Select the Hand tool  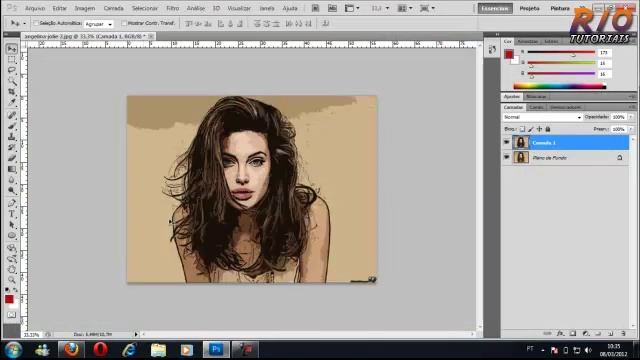click(x=12, y=269)
